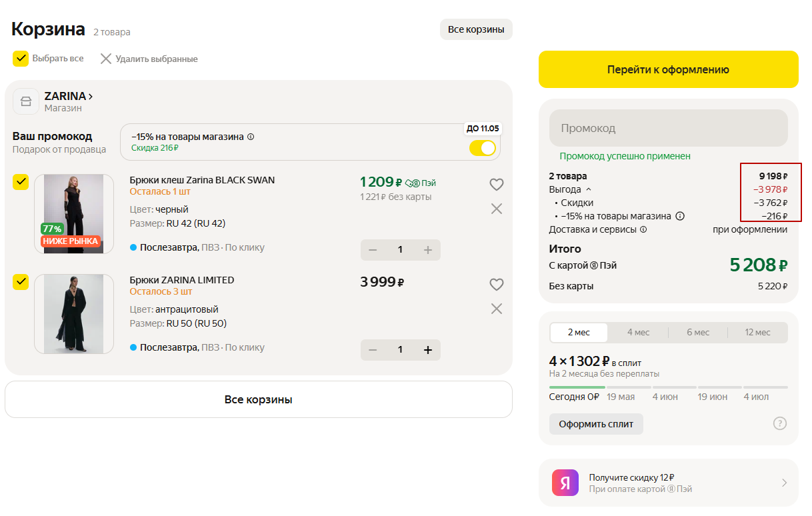The image size is (812, 516).
Task: Increase quantity of BLACK SWAN trousers
Action: 428,249
